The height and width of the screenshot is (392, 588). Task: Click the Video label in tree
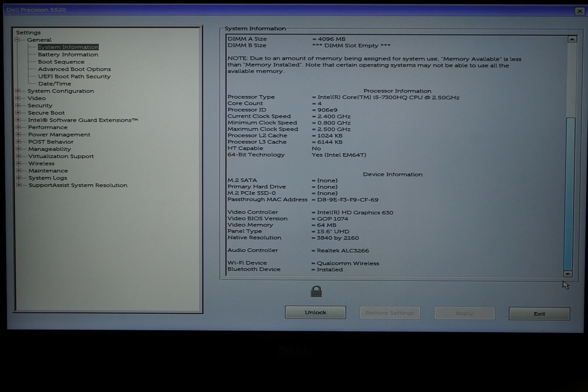tap(37, 98)
